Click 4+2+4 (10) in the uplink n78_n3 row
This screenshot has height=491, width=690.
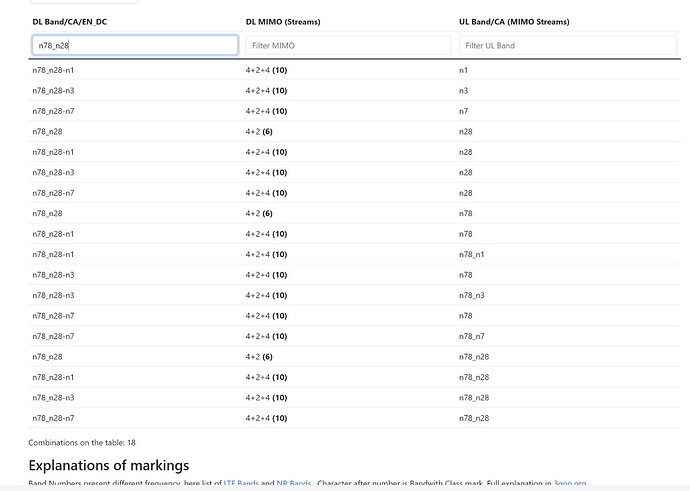(266, 295)
